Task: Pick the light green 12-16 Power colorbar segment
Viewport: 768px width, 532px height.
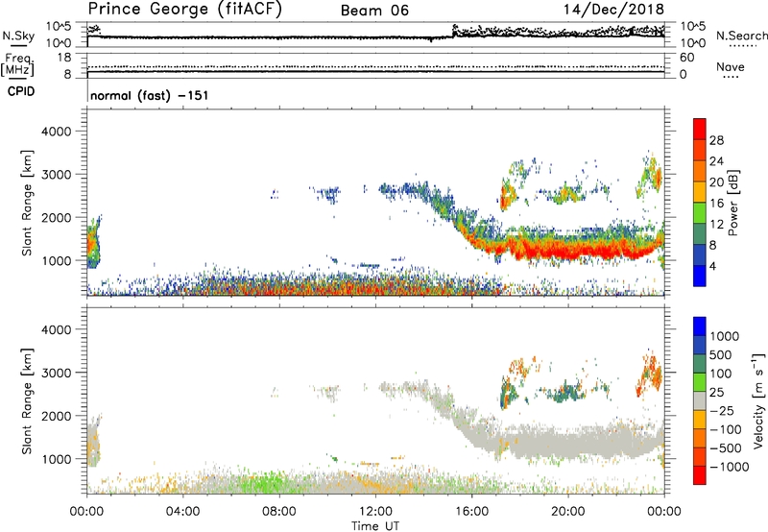Action: pos(700,212)
